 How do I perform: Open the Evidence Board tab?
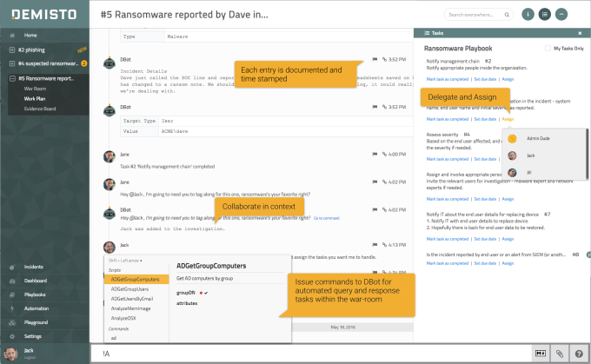(41, 109)
